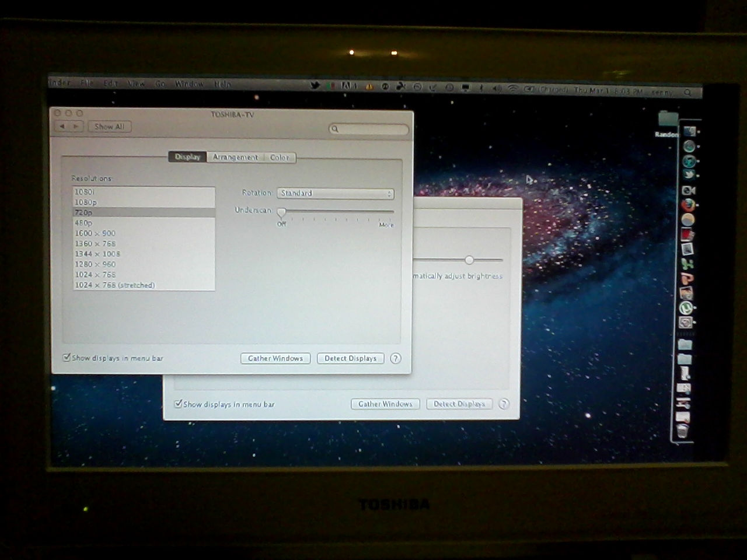
Task: Go forward with the right arrow button
Action: click(76, 126)
